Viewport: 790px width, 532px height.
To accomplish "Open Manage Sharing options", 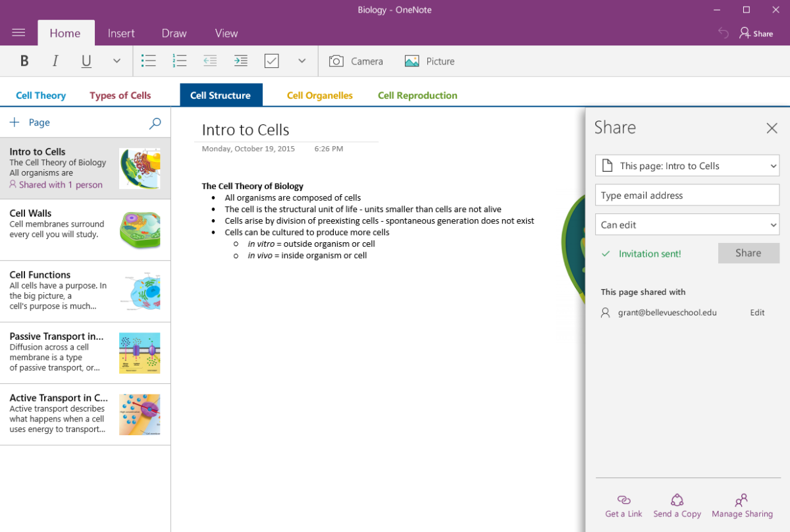I will (742, 506).
